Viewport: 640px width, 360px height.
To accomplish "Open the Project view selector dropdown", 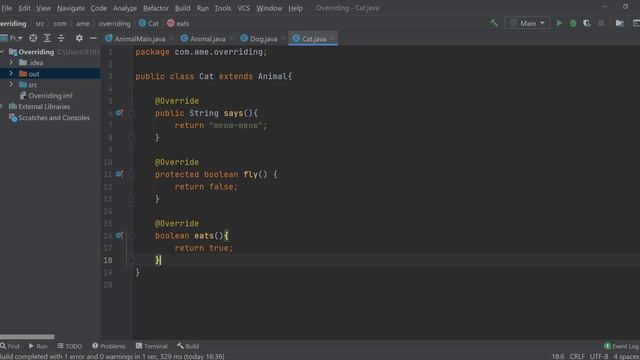I will pos(12,38).
